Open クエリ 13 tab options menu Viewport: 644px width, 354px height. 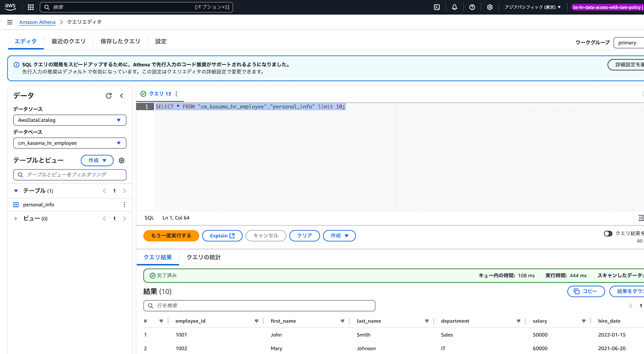pyautogui.click(x=176, y=94)
